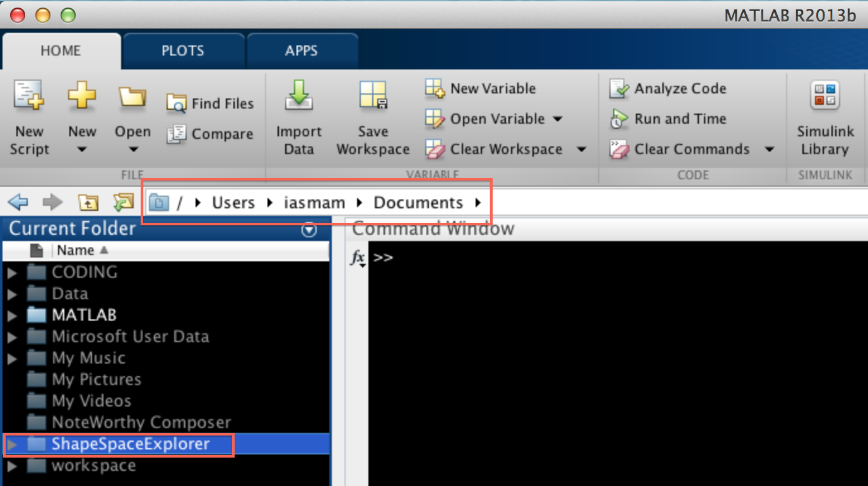Click Users in the address path
Viewport: 868px width, 486px height.
click(x=233, y=203)
